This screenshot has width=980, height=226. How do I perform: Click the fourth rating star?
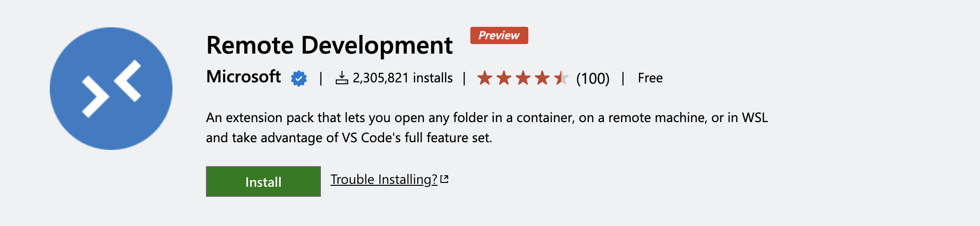coord(542,78)
